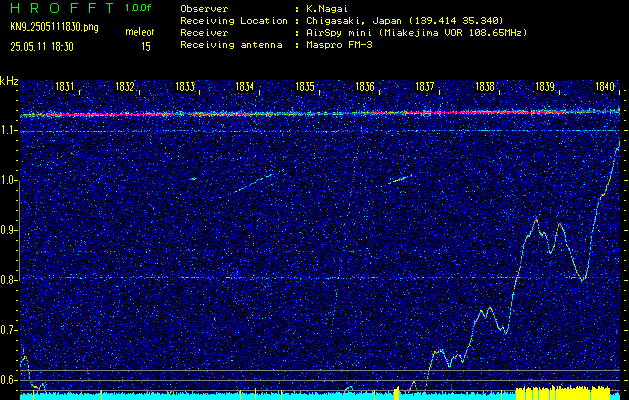Viewport: 629px width, 400px height.
Task: Click the 1.1 frequency axis label
Action: [x=9, y=130]
